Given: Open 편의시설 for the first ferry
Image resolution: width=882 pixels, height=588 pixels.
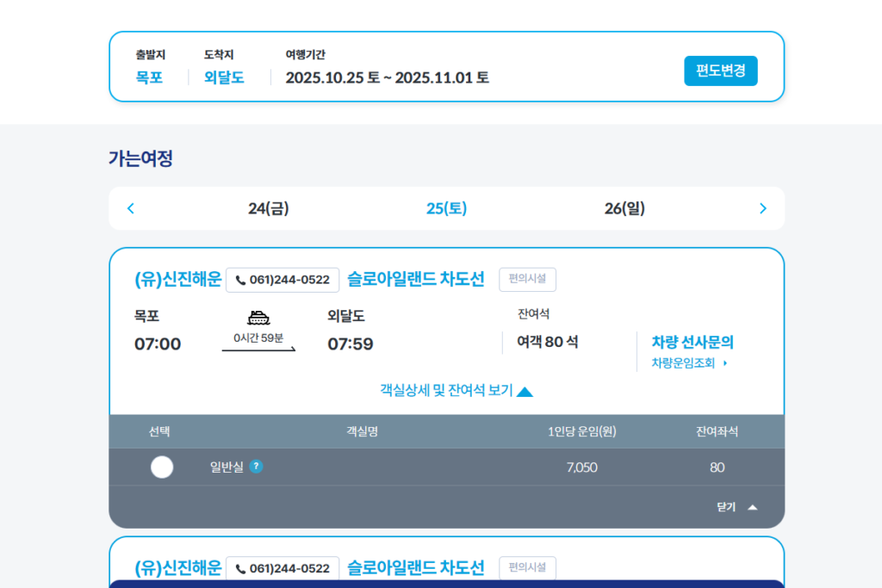Looking at the screenshot, I should coord(527,280).
